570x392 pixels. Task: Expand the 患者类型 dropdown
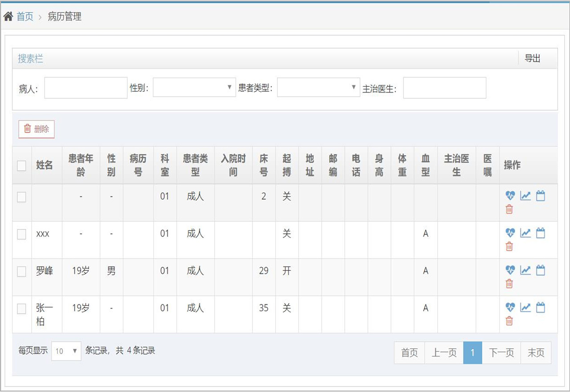318,87
